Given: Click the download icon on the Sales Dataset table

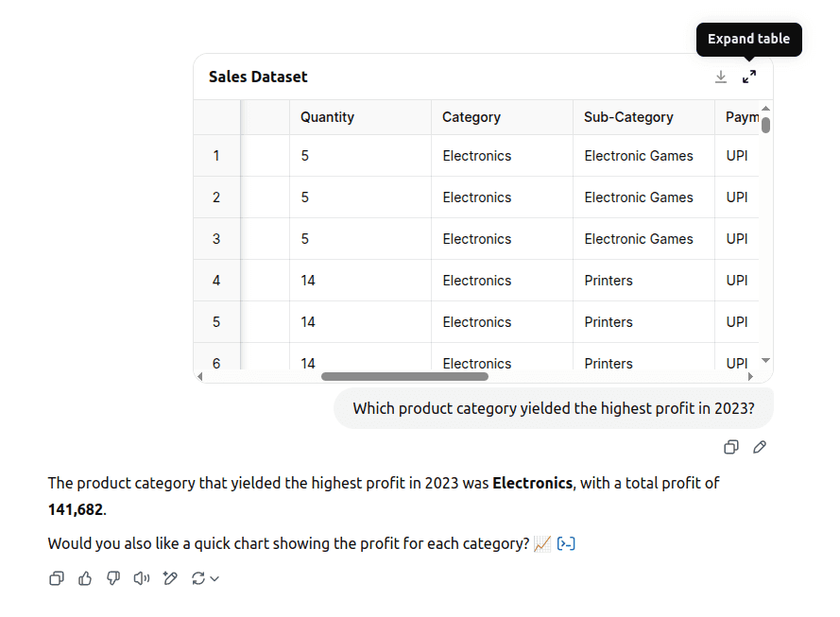Looking at the screenshot, I should [x=721, y=77].
